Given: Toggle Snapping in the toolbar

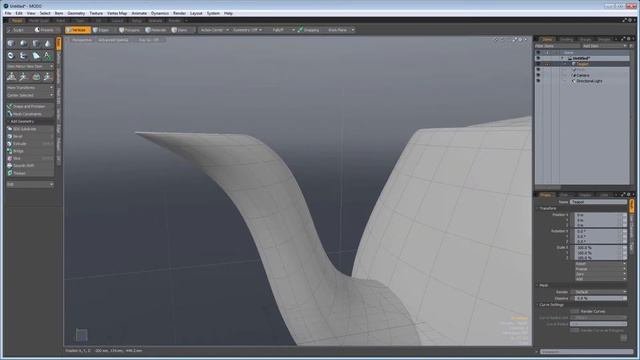Looking at the screenshot, I should point(309,30).
